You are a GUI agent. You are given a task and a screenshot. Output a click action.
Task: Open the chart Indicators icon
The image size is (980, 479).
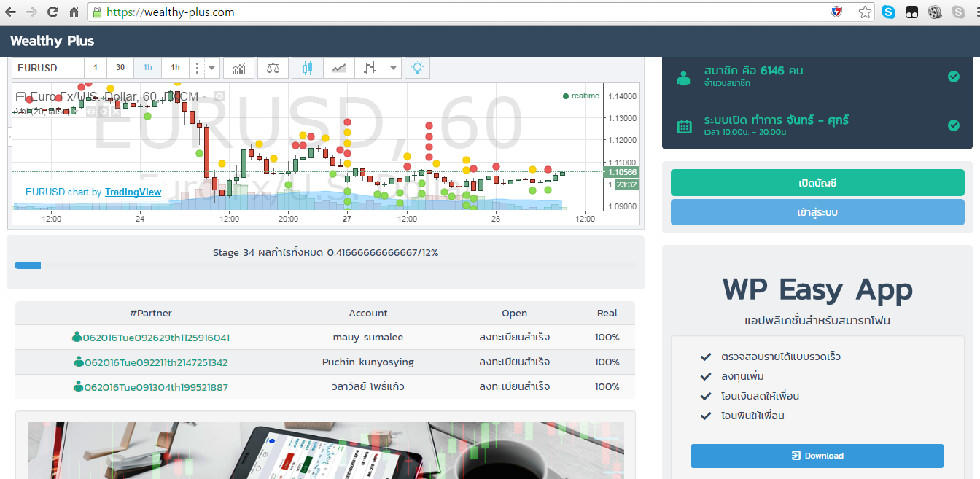[x=238, y=68]
